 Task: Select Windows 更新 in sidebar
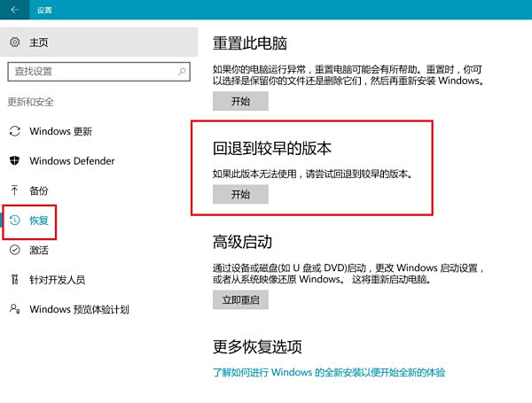click(x=98, y=131)
